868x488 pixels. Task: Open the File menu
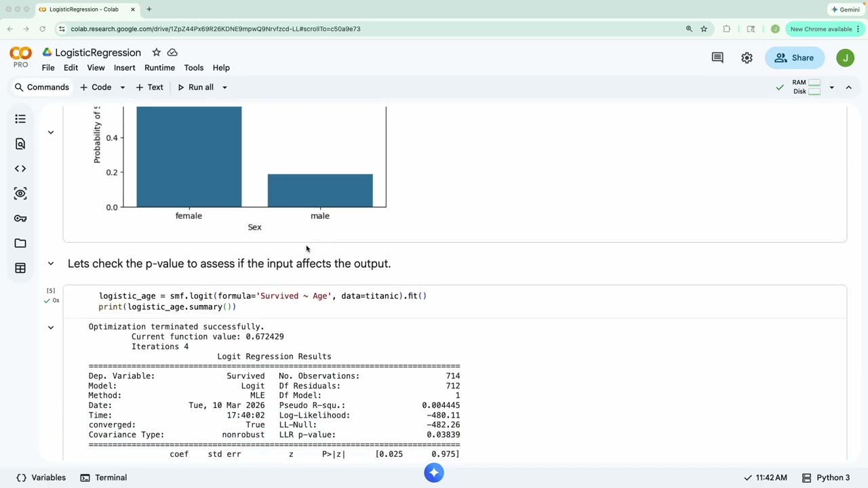48,68
